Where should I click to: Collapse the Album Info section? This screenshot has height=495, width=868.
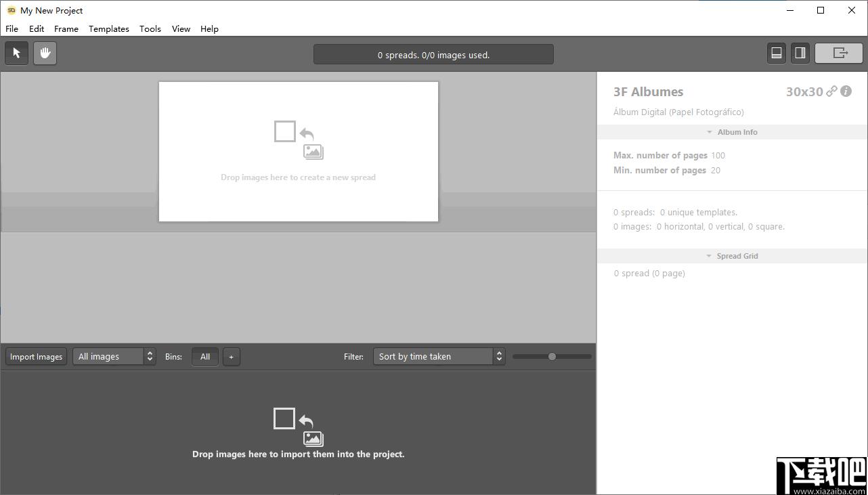point(732,132)
